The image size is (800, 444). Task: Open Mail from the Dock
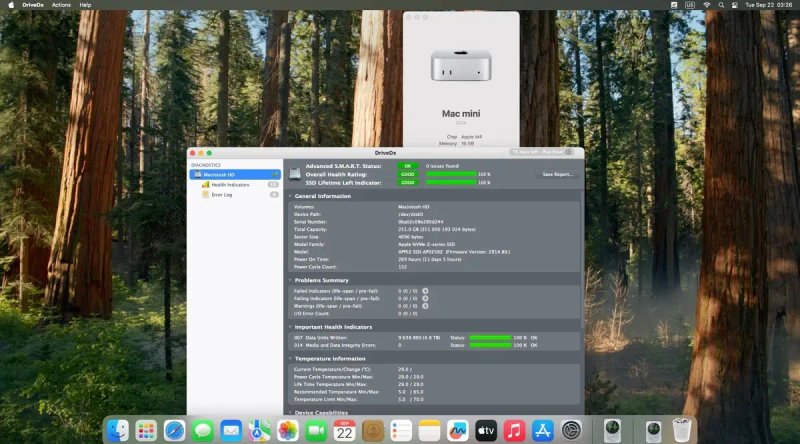click(x=231, y=431)
